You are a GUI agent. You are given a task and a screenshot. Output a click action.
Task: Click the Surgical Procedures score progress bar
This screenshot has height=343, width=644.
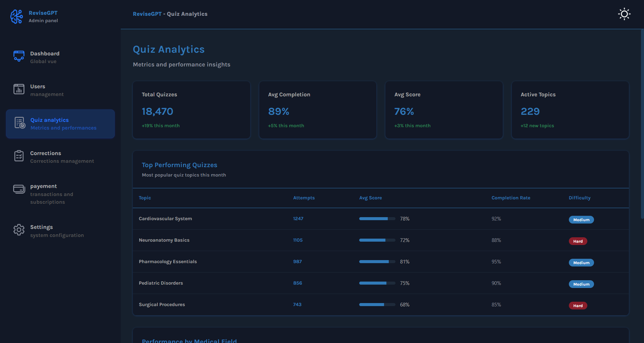point(377,305)
